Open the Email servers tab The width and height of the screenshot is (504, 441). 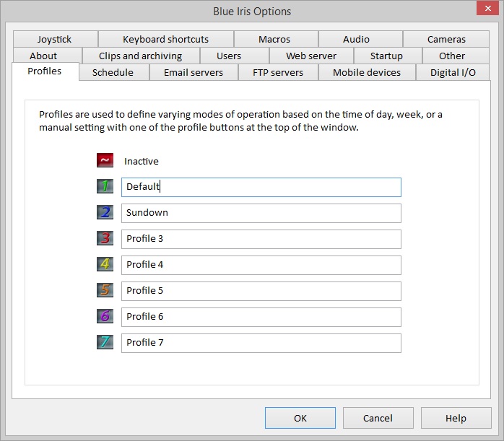(194, 73)
